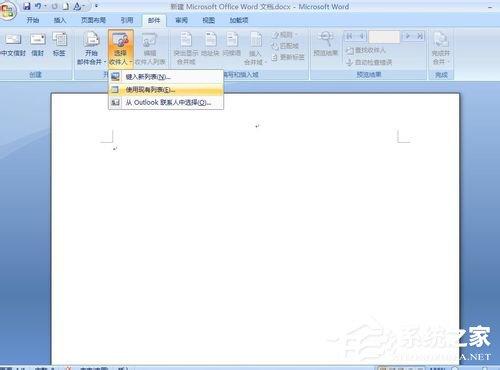
Task: Toggle 预览结果 preview results
Action: coord(326,44)
